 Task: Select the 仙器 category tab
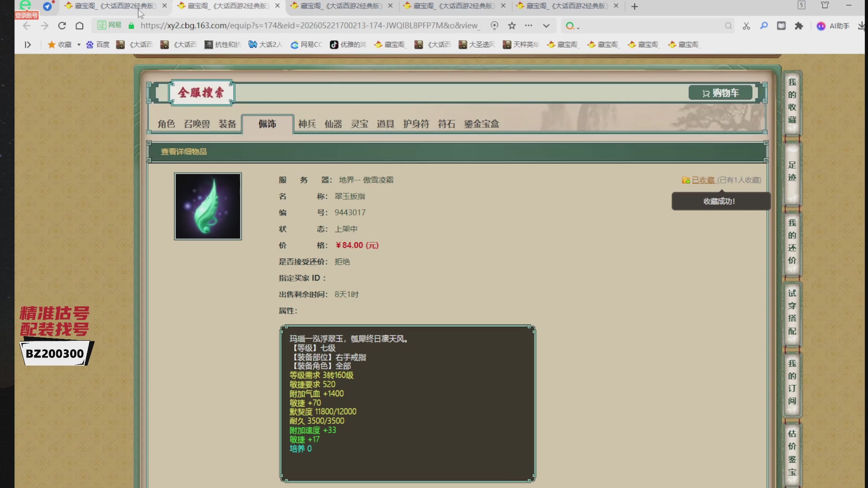[x=333, y=124]
